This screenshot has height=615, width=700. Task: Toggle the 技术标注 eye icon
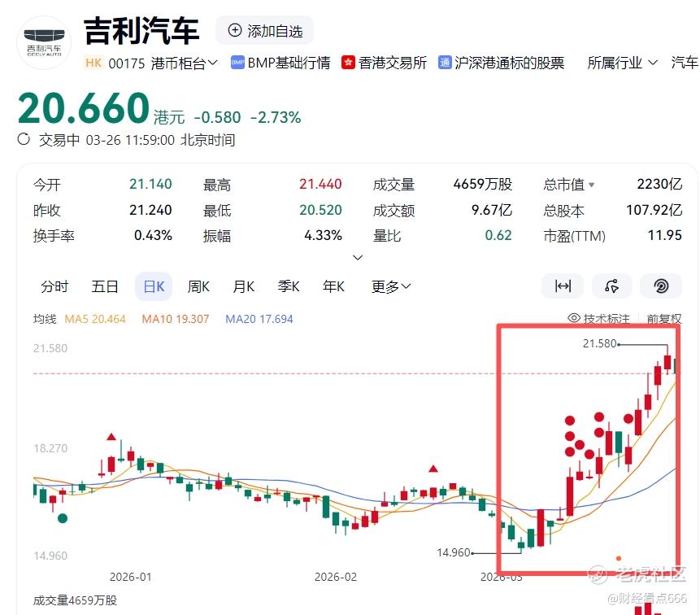point(574,318)
